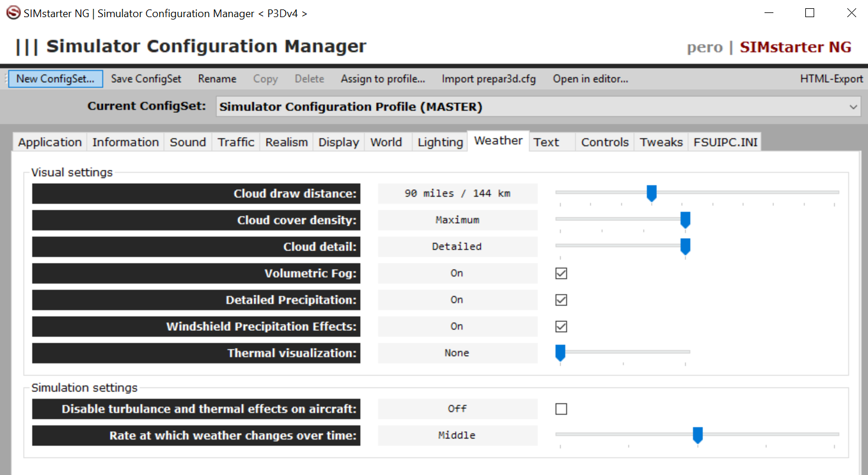Switch to the FSUIPC.INI tab

click(x=726, y=142)
